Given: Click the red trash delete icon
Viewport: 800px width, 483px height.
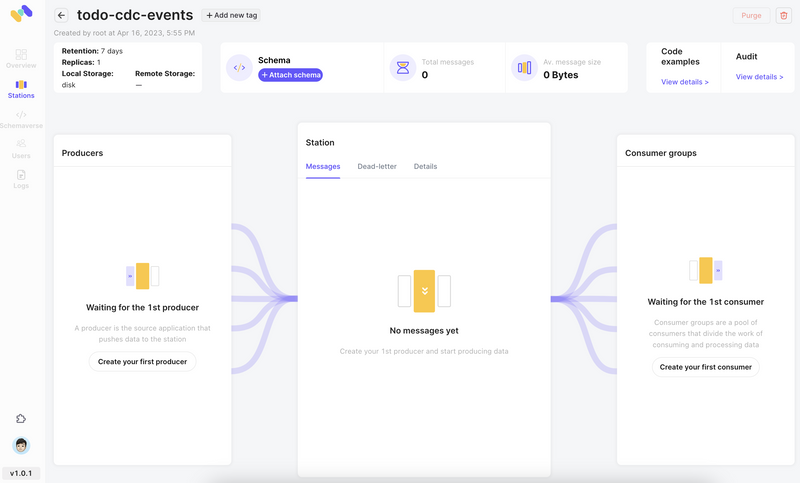Looking at the screenshot, I should pos(783,16).
